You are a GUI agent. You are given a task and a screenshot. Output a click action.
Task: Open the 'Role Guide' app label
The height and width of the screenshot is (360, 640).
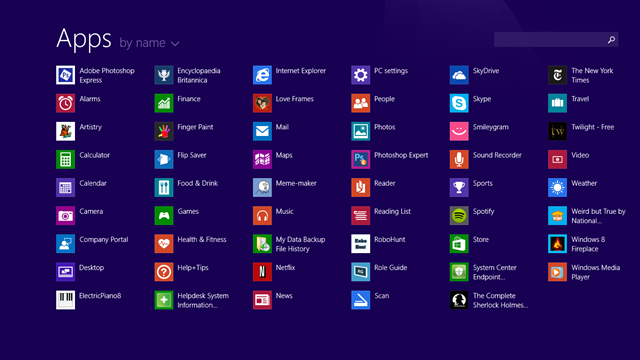[391, 268]
